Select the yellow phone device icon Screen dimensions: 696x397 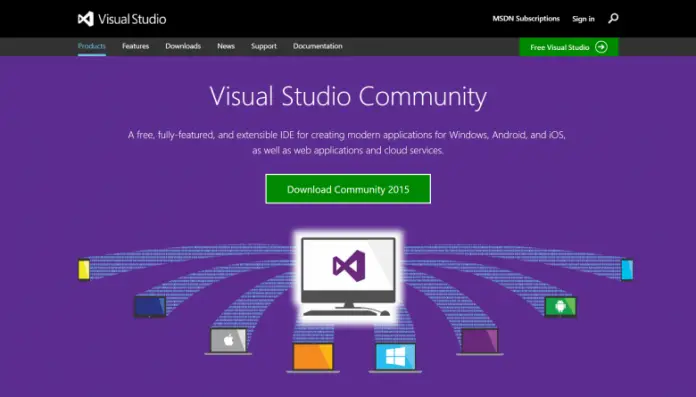click(84, 270)
